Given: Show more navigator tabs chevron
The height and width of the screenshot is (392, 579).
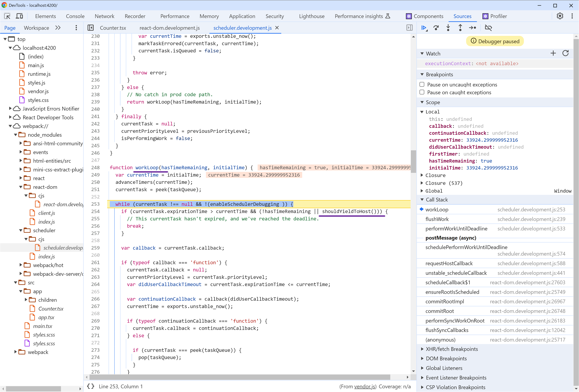Looking at the screenshot, I should [58, 28].
